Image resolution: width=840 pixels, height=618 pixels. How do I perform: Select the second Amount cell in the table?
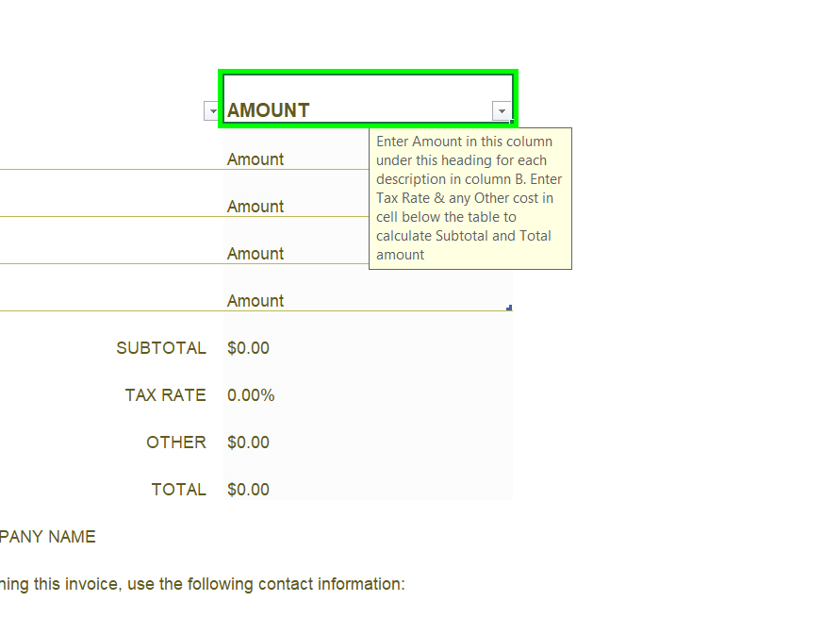point(292,206)
